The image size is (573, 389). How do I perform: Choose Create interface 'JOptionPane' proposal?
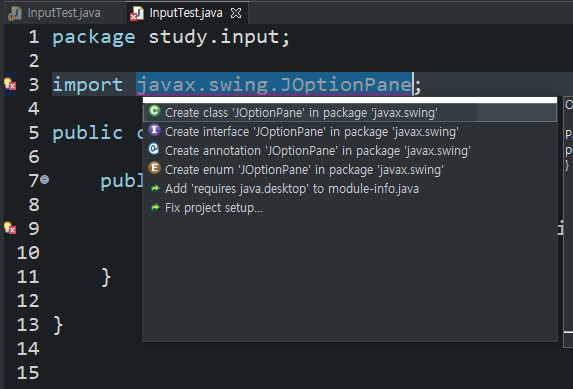[350, 132]
